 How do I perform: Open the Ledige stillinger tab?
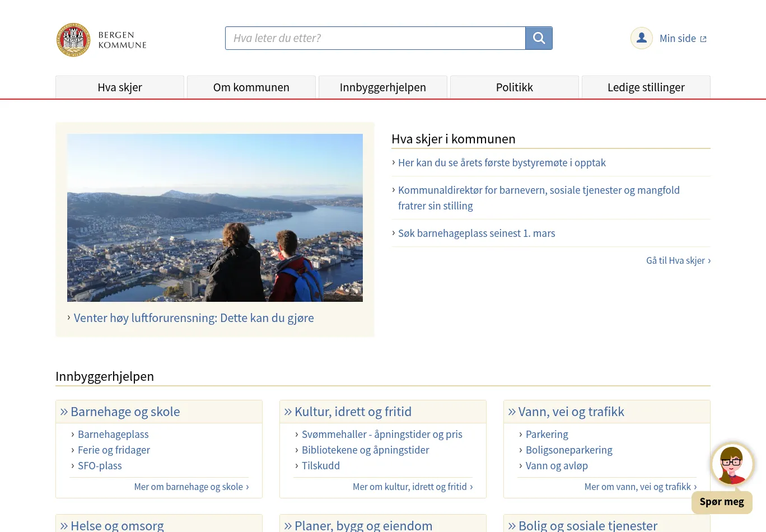click(x=646, y=87)
